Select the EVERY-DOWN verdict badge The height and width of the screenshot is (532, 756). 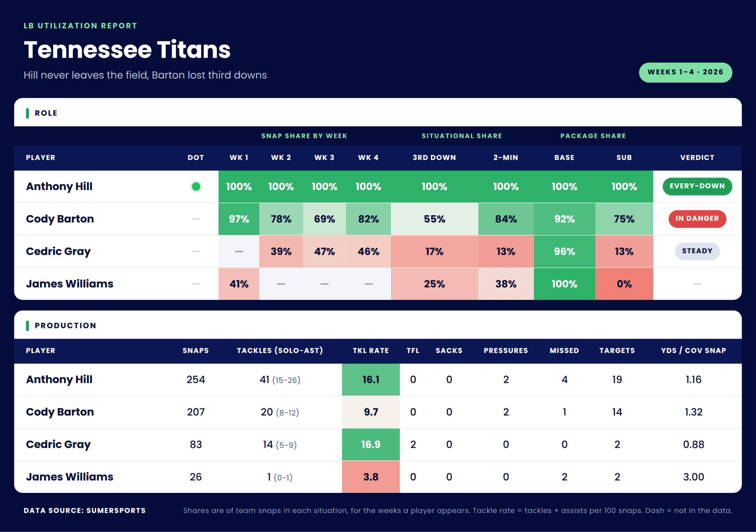coord(697,186)
